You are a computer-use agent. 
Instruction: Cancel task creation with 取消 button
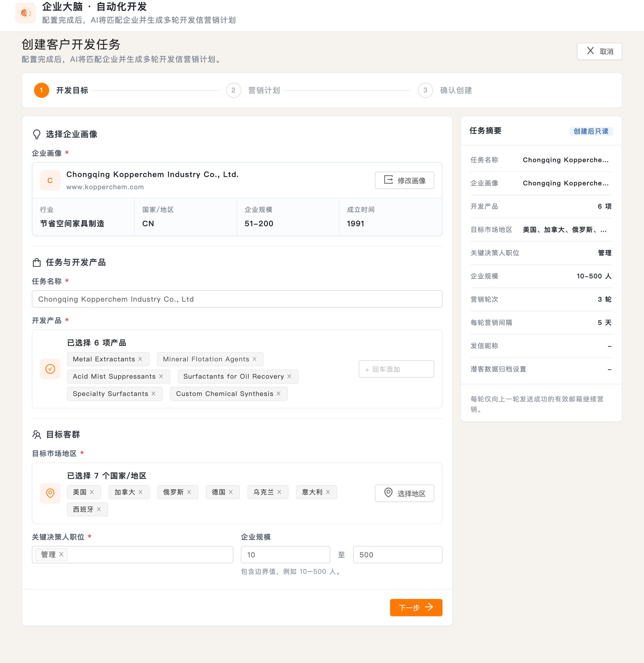pyautogui.click(x=599, y=51)
